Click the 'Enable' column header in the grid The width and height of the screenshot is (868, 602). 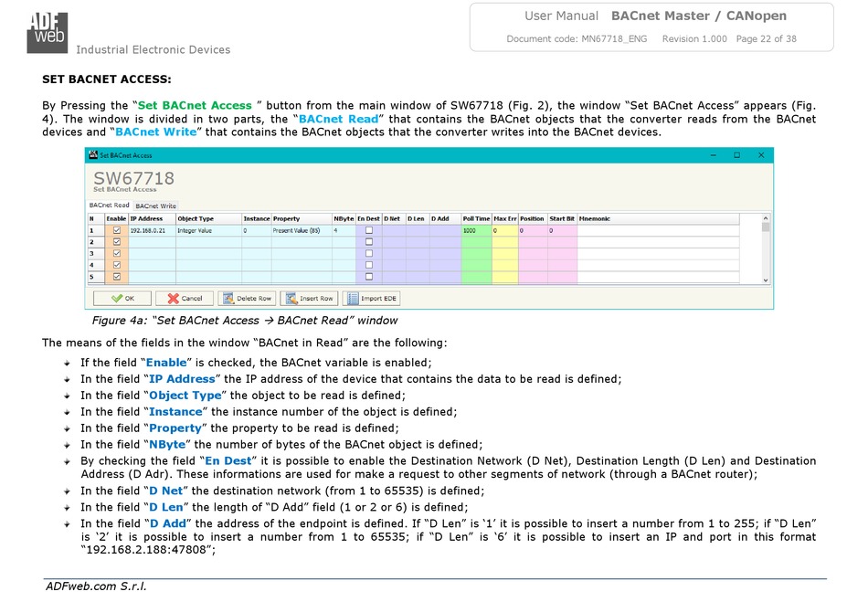pos(117,218)
